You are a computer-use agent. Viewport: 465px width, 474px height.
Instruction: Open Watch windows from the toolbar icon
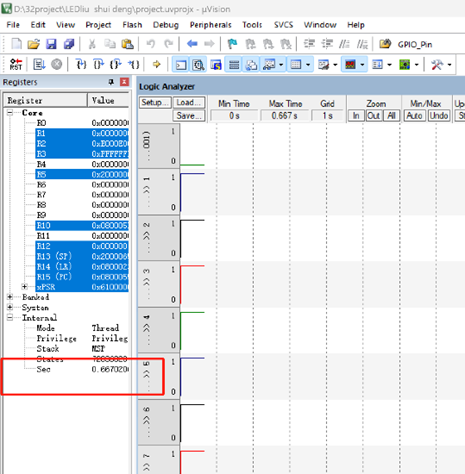[269, 65]
